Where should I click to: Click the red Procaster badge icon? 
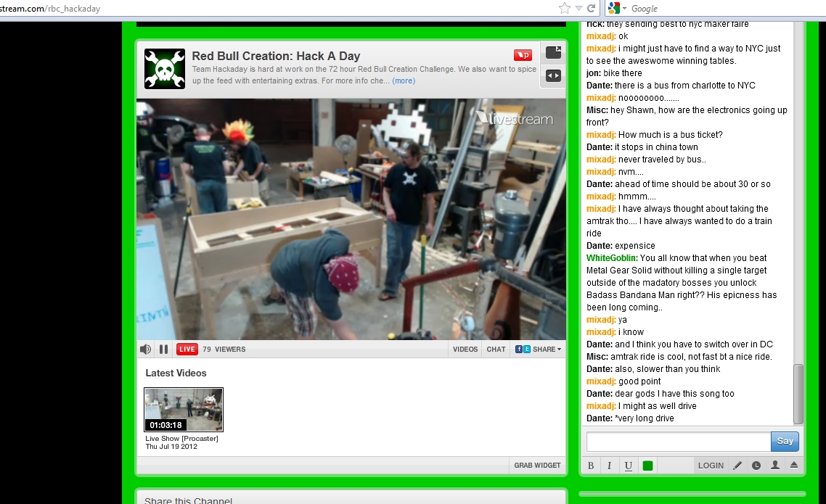[523, 55]
